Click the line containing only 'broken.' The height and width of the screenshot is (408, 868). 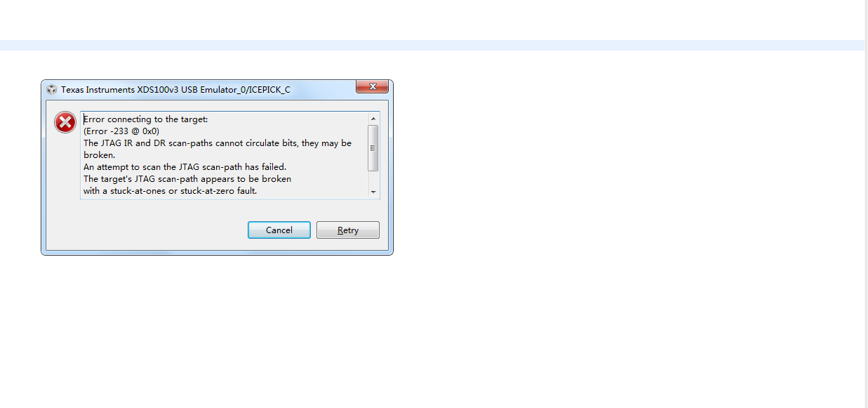99,155
